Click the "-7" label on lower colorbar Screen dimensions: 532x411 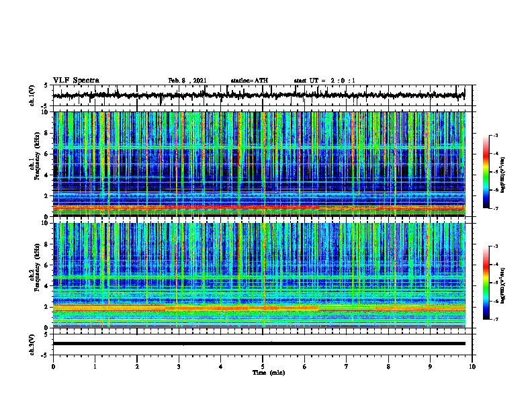(x=495, y=320)
